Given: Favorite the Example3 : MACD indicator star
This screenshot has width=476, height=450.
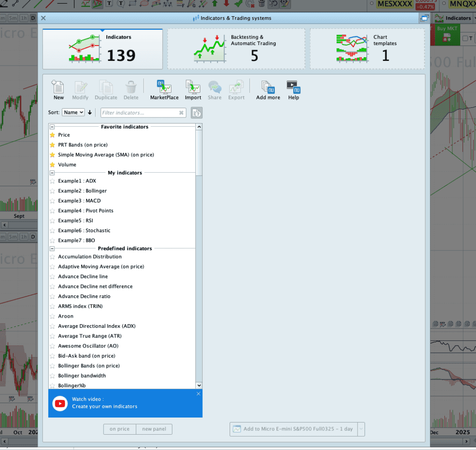Looking at the screenshot, I should [x=52, y=201].
